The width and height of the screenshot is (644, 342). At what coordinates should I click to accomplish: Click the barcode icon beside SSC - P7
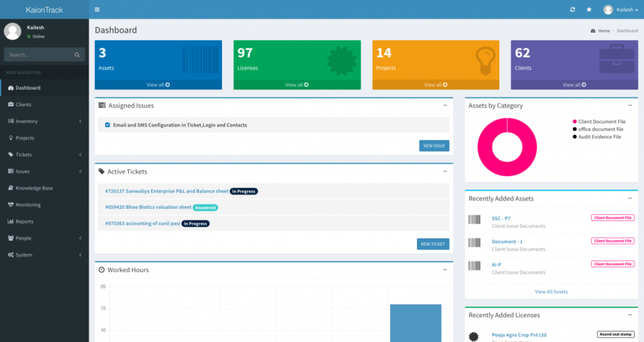474,219
